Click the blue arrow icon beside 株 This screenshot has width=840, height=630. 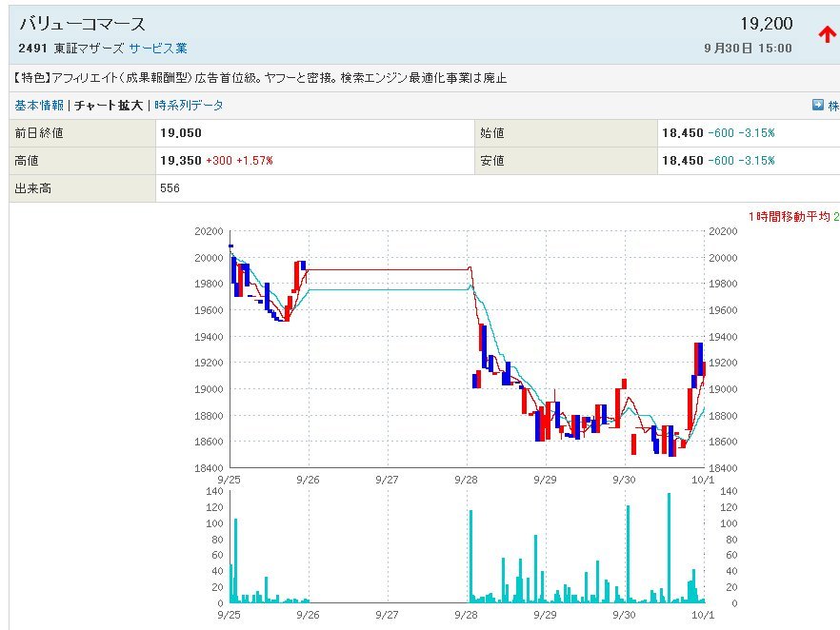point(817,105)
